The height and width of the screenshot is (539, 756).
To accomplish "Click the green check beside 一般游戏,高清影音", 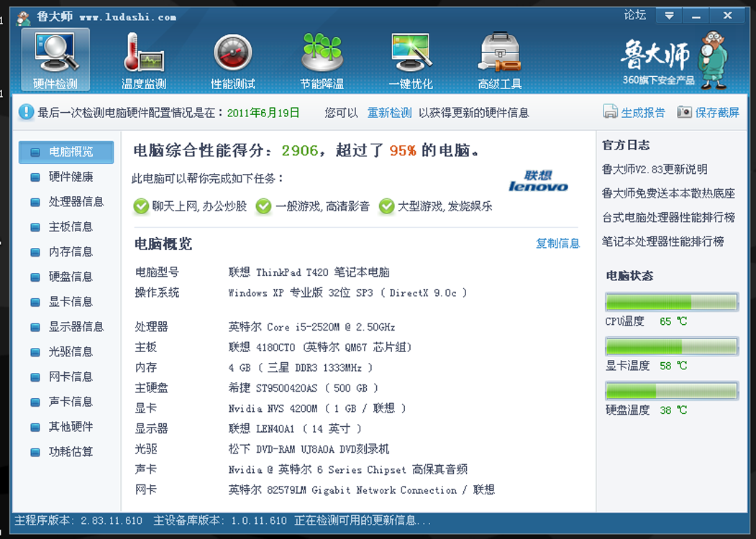I will (x=263, y=206).
